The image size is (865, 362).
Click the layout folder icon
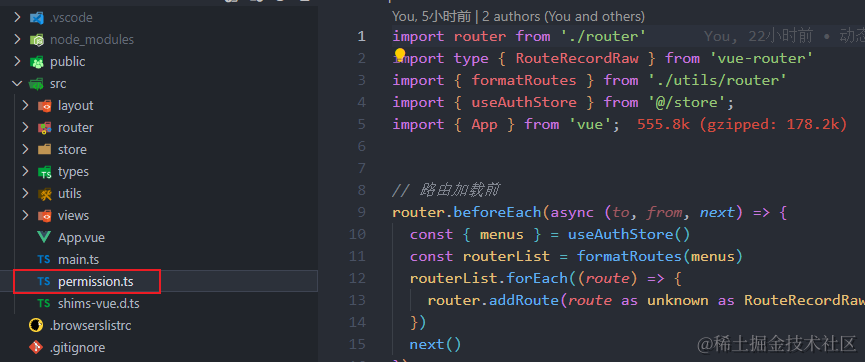[x=45, y=105]
